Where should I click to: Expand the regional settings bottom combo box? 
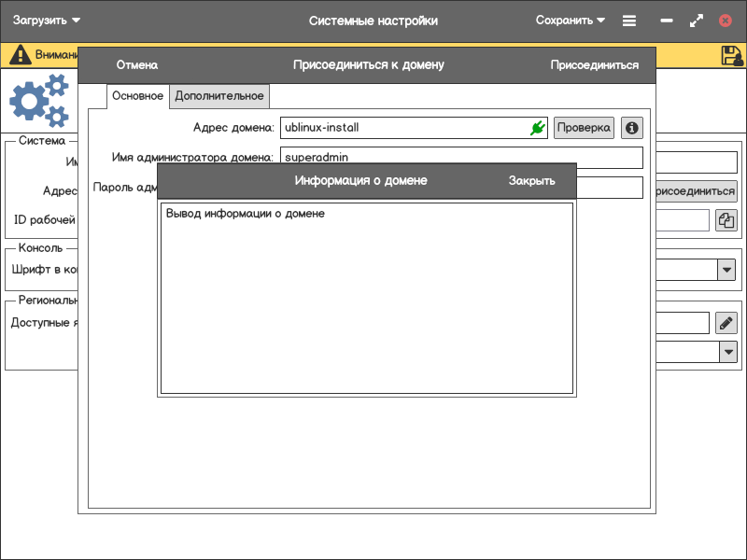click(x=726, y=352)
